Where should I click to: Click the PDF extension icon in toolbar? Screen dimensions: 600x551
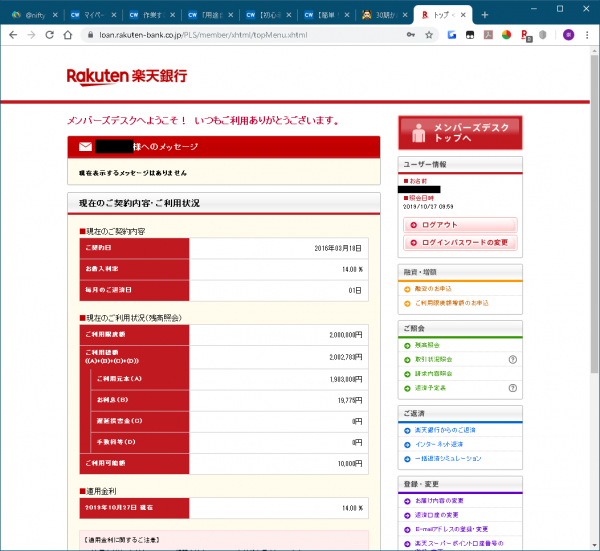pyautogui.click(x=488, y=35)
